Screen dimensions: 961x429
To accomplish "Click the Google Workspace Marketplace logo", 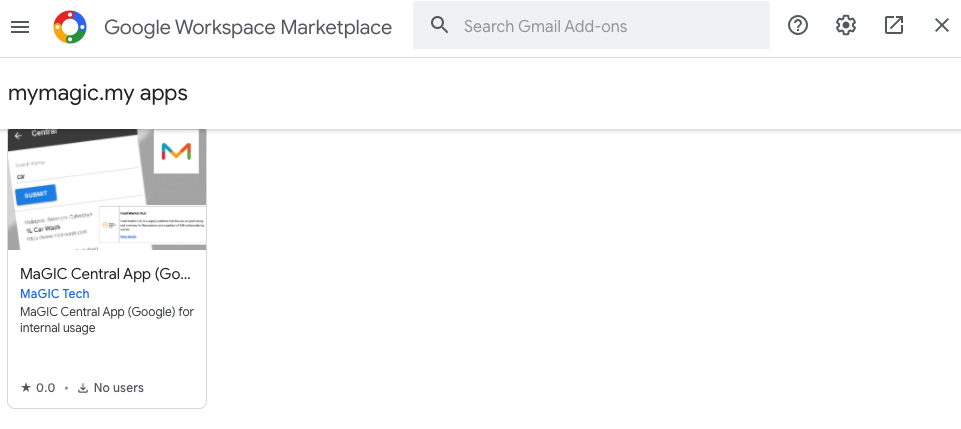I will [70, 27].
